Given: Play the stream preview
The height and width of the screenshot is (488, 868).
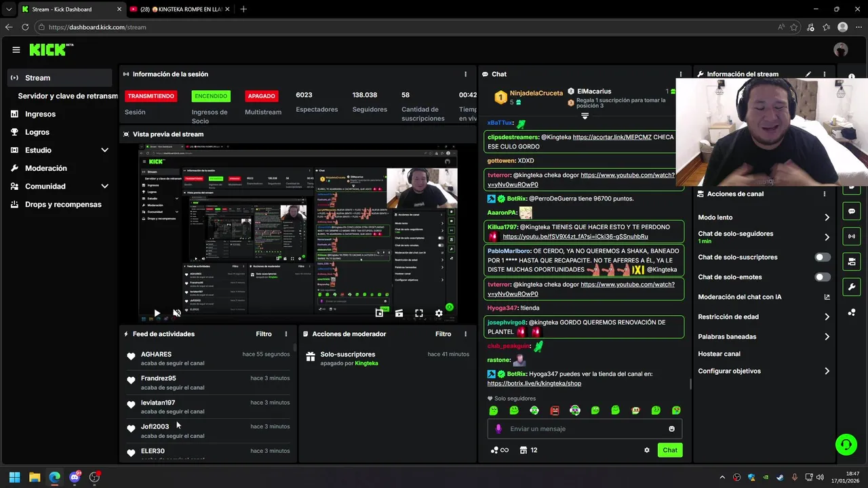Looking at the screenshot, I should tap(157, 313).
